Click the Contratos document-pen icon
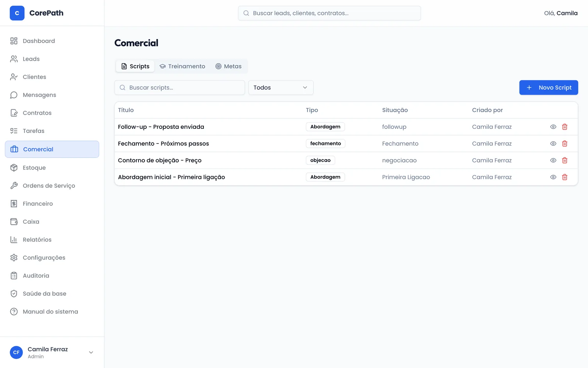 tap(14, 113)
